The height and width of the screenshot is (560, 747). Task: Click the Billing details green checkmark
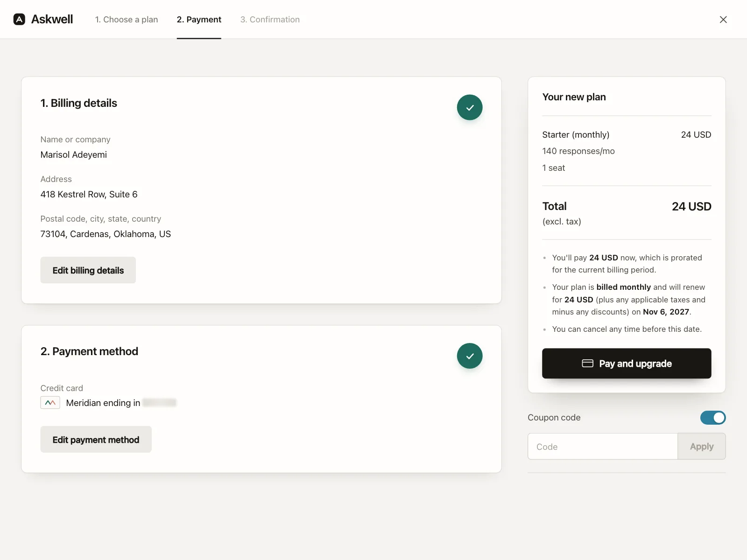(x=470, y=107)
